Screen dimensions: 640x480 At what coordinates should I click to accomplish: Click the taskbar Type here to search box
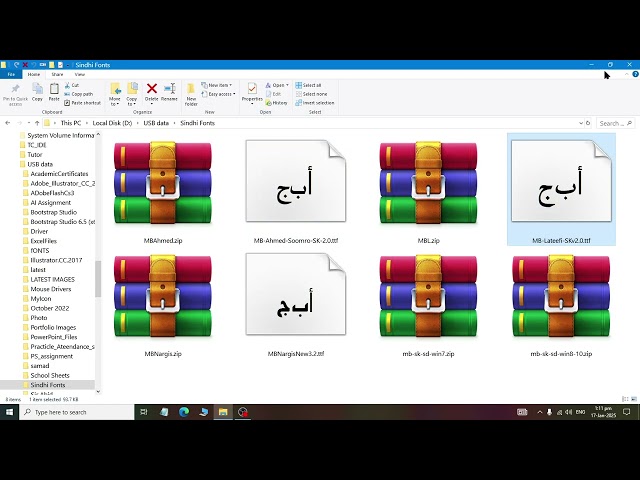(77, 412)
